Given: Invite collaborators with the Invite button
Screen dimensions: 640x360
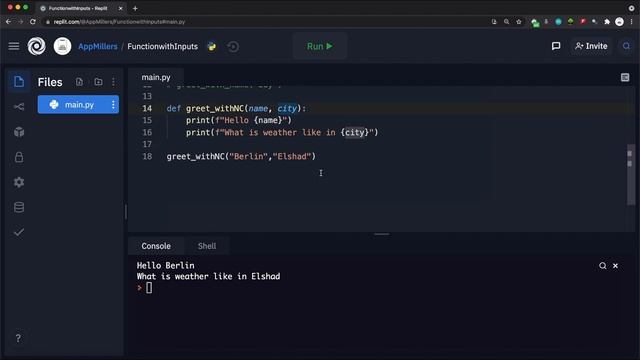Looking at the screenshot, I should tap(591, 46).
